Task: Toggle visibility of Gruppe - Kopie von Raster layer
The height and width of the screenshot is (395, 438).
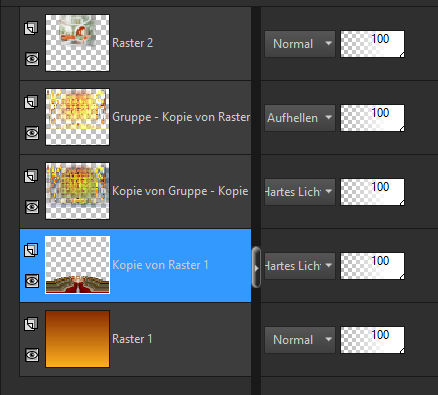Action: click(x=32, y=133)
